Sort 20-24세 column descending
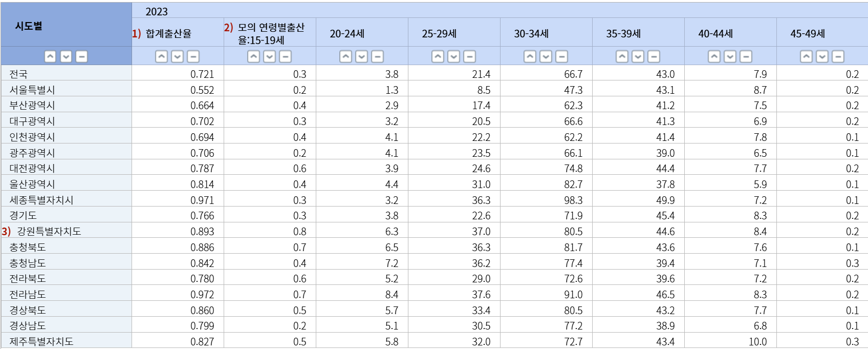868x349 pixels. point(362,56)
